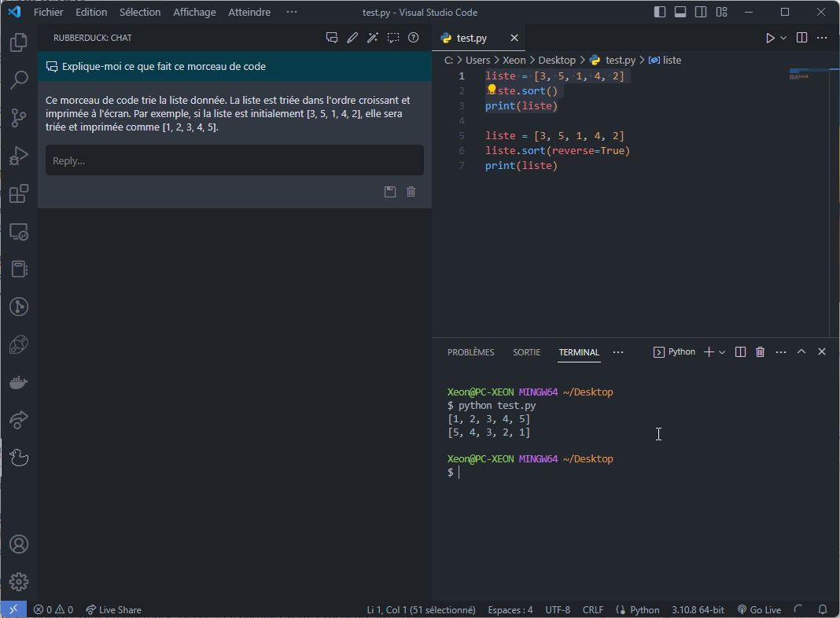This screenshot has height=618, width=840.
Task: Click the Rubberduck edit code pencil icon
Action: click(x=352, y=38)
